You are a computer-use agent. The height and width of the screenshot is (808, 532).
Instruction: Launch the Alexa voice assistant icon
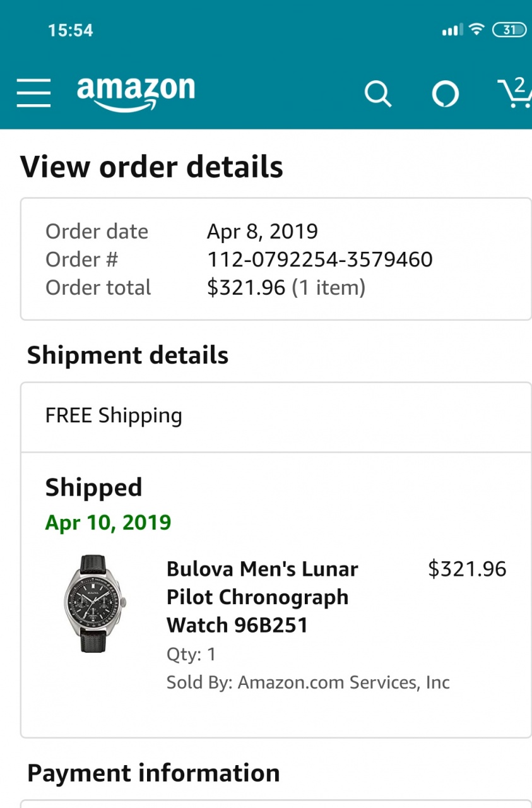[445, 94]
